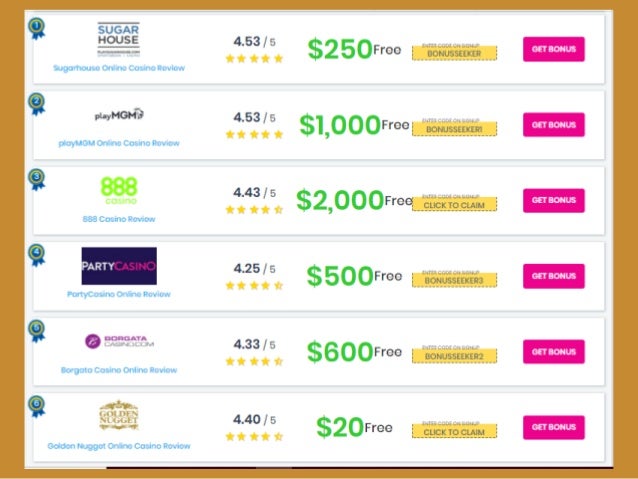Screen dimensions: 638x479
Task: Open Golden Nugget Online Casino Review link
Action: click(x=119, y=446)
